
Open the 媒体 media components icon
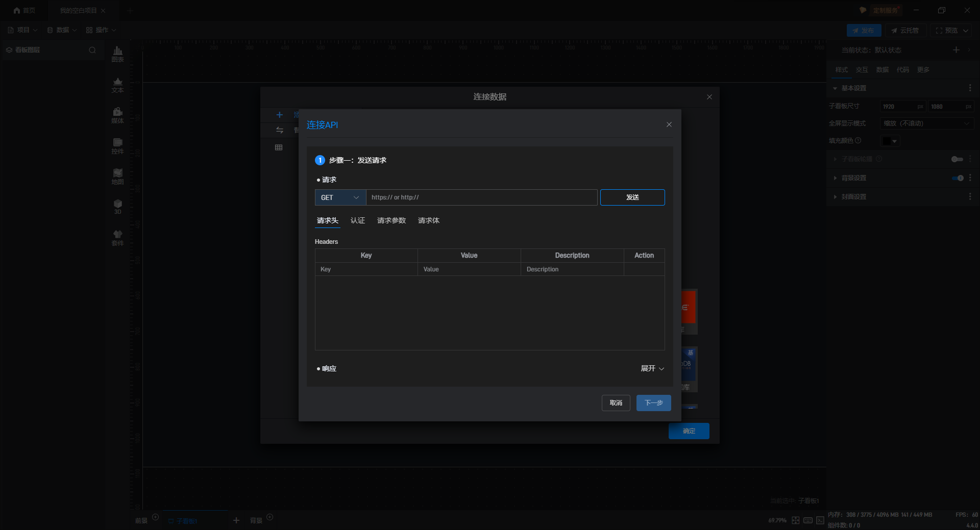click(x=117, y=115)
